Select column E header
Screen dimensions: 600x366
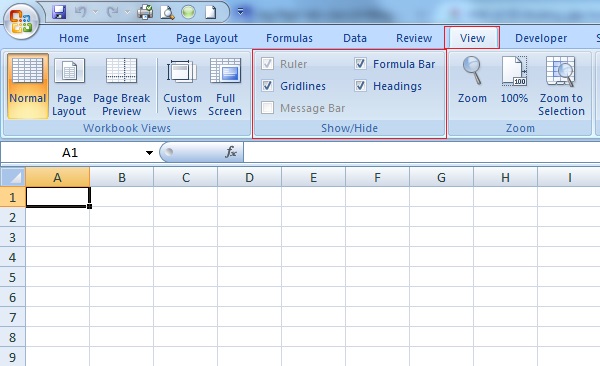(x=313, y=177)
